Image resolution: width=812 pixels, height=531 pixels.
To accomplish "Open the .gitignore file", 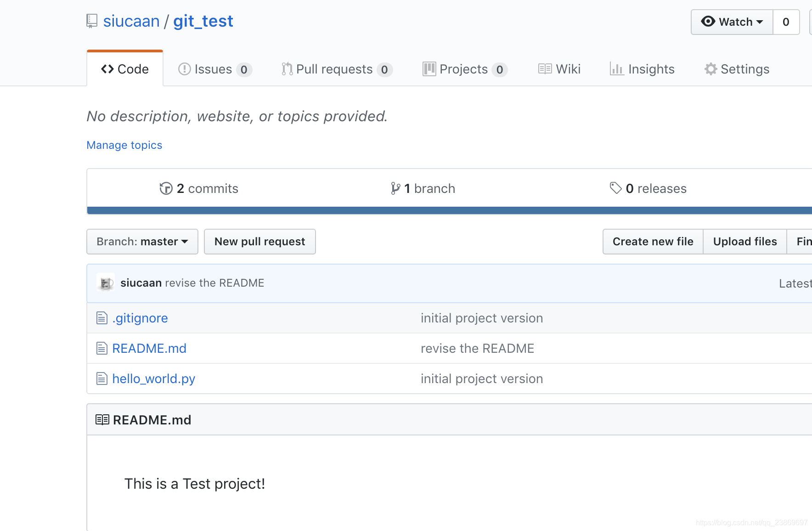I will click(140, 318).
